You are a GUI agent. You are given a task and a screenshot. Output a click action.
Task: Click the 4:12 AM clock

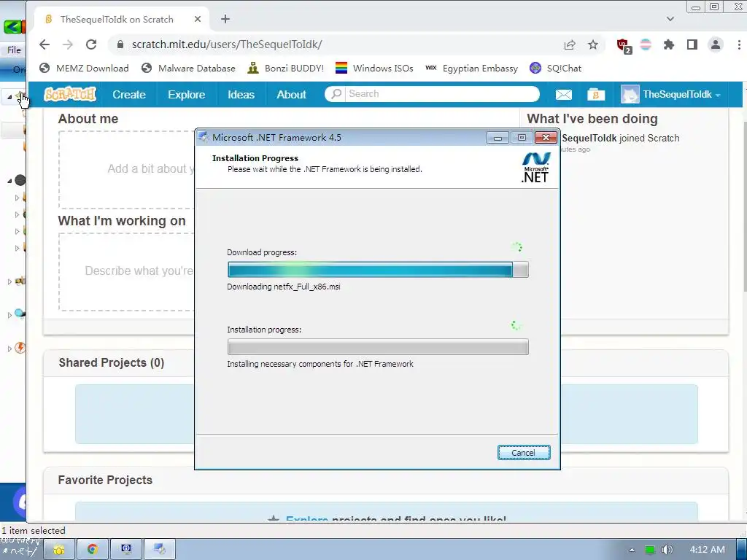coord(707,550)
